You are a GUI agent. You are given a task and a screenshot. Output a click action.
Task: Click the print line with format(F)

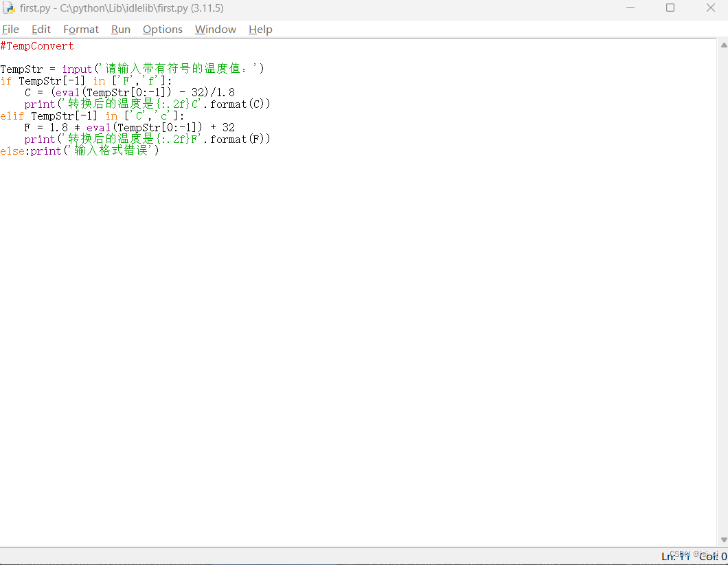click(x=147, y=139)
